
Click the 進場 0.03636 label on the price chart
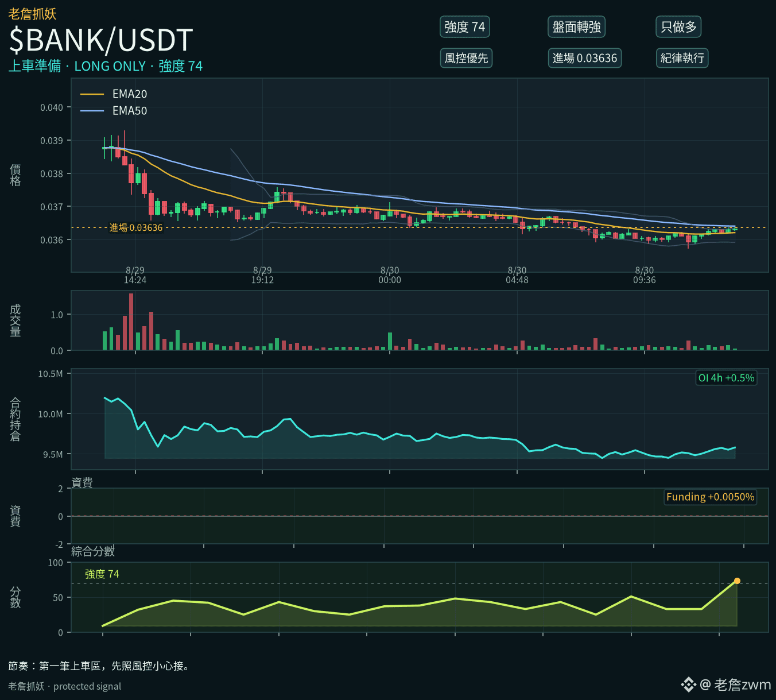pos(136,228)
